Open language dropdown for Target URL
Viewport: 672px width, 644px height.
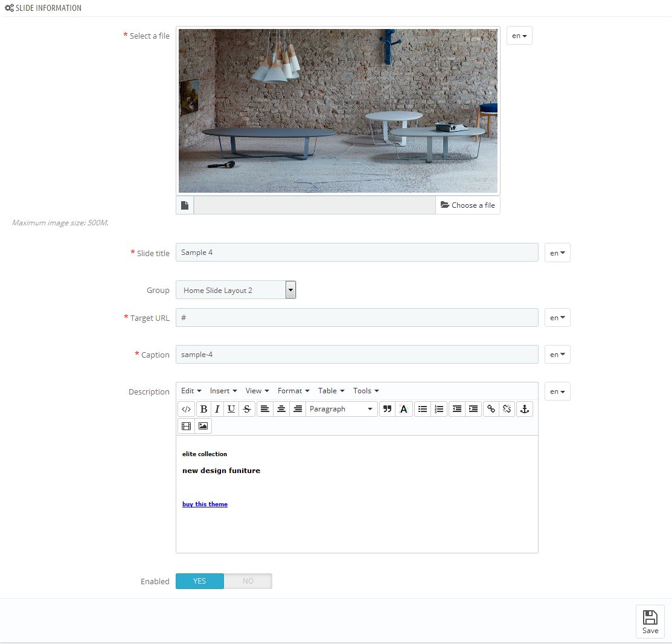(557, 318)
